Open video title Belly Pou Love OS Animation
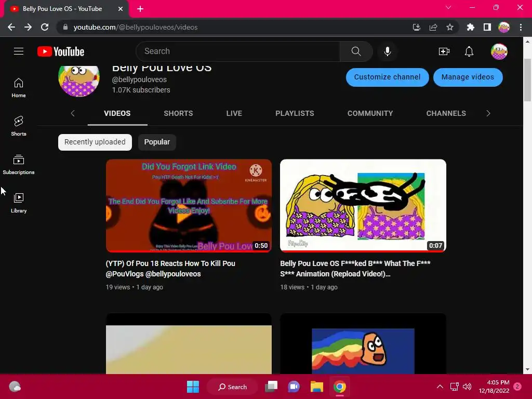 pos(355,269)
